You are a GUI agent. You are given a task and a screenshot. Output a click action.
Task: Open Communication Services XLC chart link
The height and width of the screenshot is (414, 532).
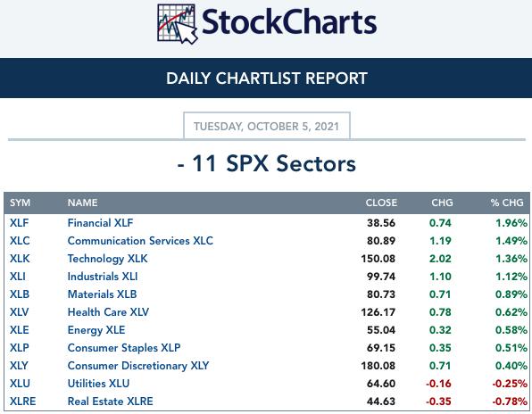140,241
